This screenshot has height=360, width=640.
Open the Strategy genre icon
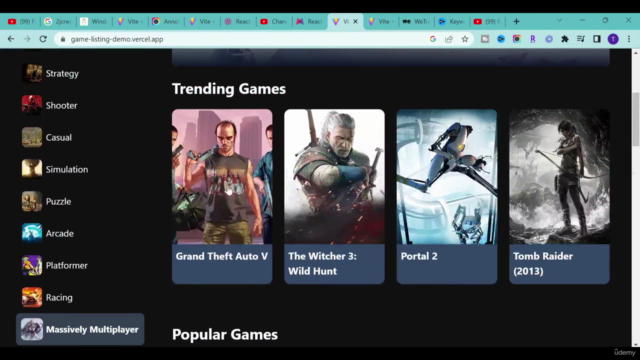click(x=32, y=73)
